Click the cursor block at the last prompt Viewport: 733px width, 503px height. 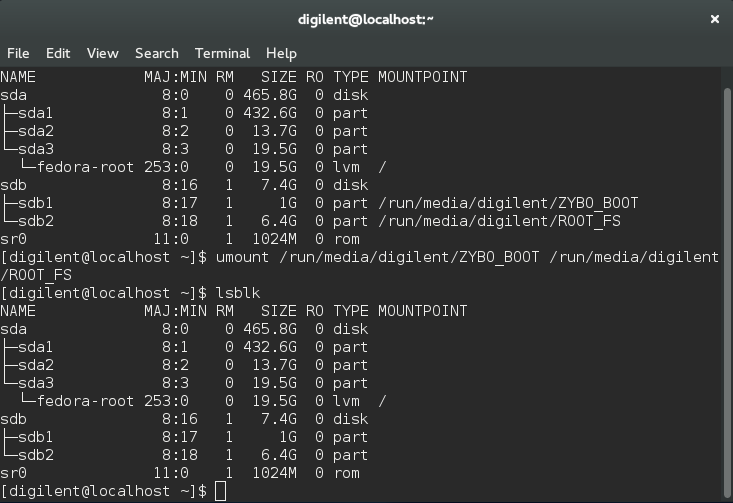click(x=220, y=491)
